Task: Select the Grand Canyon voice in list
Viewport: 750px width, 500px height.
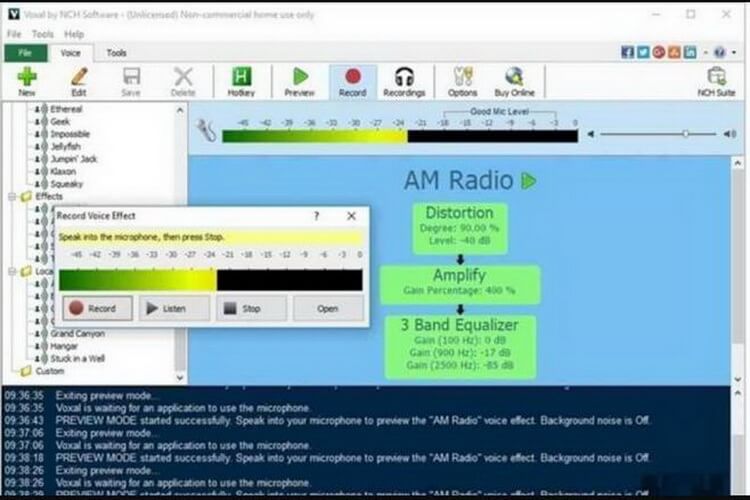Action: coord(76,333)
